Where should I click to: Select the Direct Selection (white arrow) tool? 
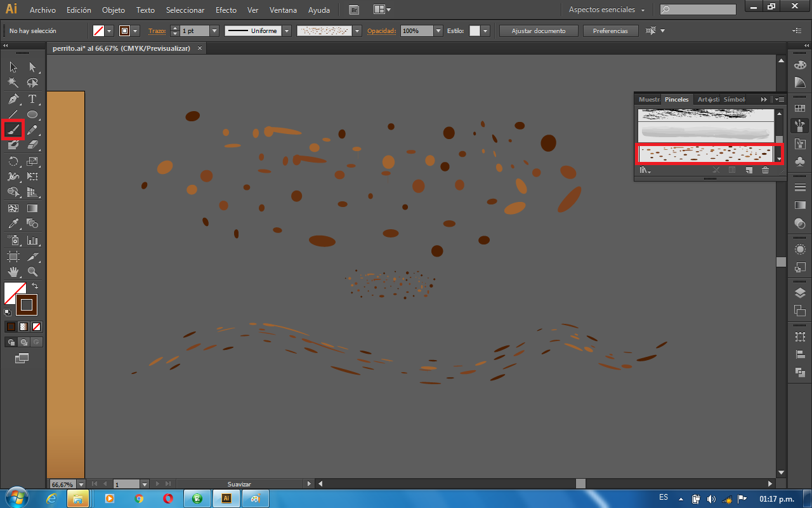click(x=32, y=67)
